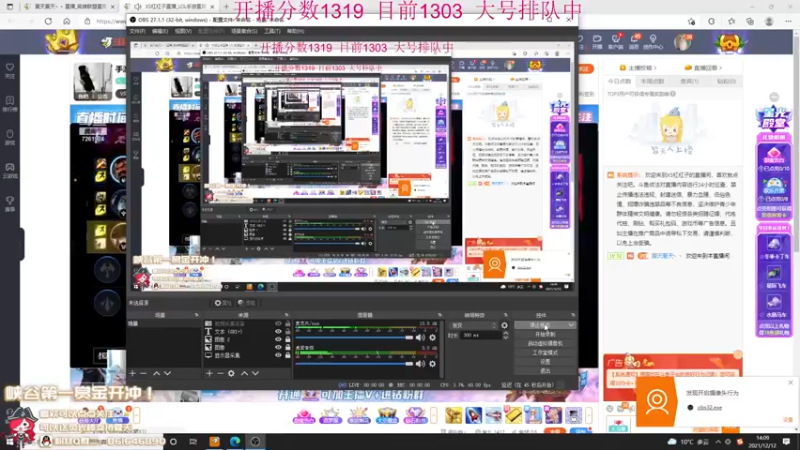
Task: Open the 帮助(H) menu in OBS
Action: (295, 31)
